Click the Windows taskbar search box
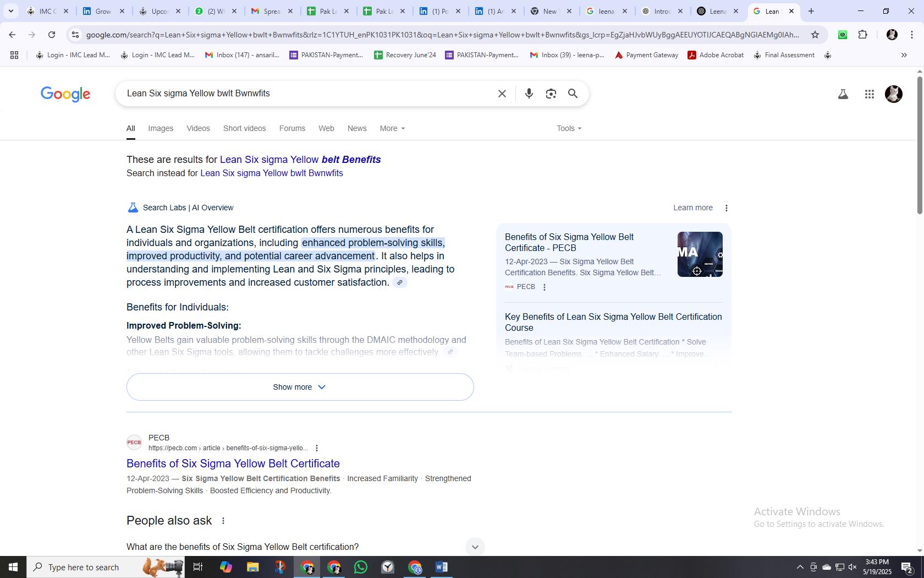This screenshot has width=924, height=578. [x=106, y=567]
